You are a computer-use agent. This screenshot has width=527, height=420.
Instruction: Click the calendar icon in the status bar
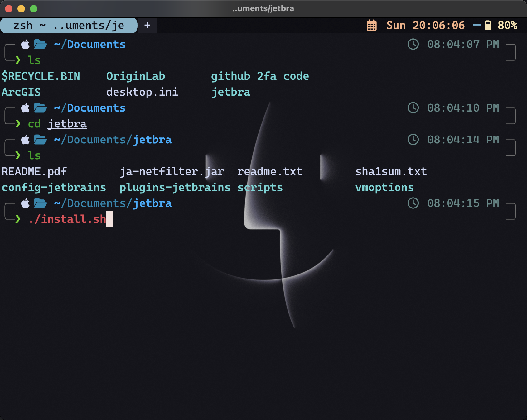[x=371, y=25]
